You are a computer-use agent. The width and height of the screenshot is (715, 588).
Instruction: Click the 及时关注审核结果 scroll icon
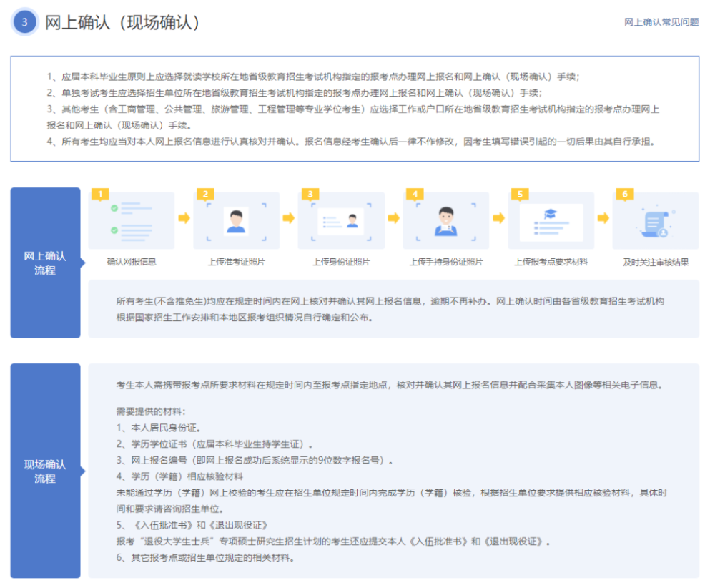(x=656, y=222)
